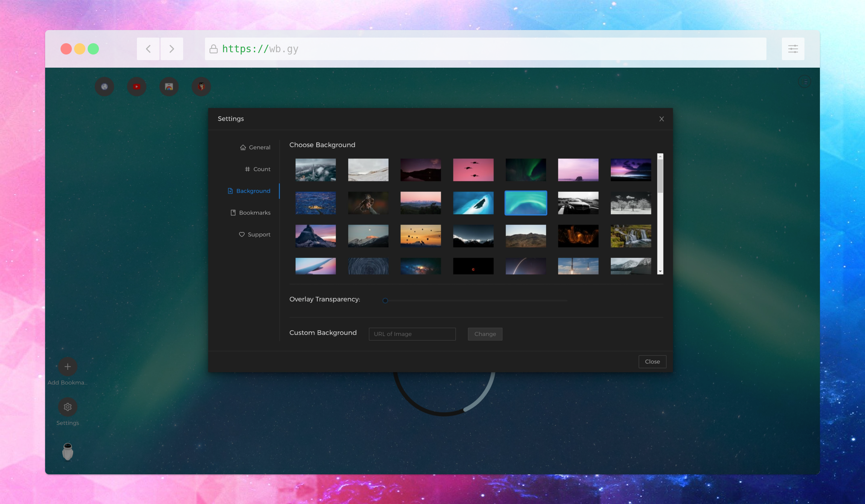Image resolution: width=865 pixels, height=504 pixels.
Task: Click the back navigation arrow
Action: coord(148,48)
